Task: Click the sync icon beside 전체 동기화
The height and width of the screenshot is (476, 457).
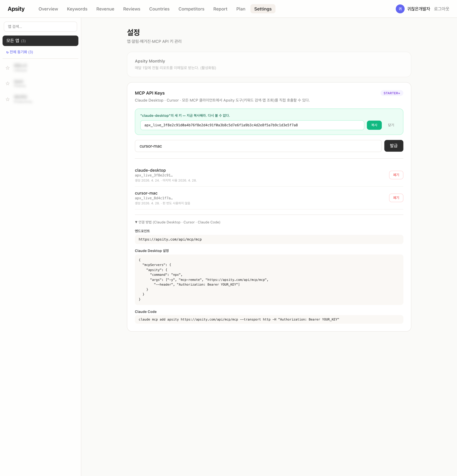Action: tap(7, 52)
